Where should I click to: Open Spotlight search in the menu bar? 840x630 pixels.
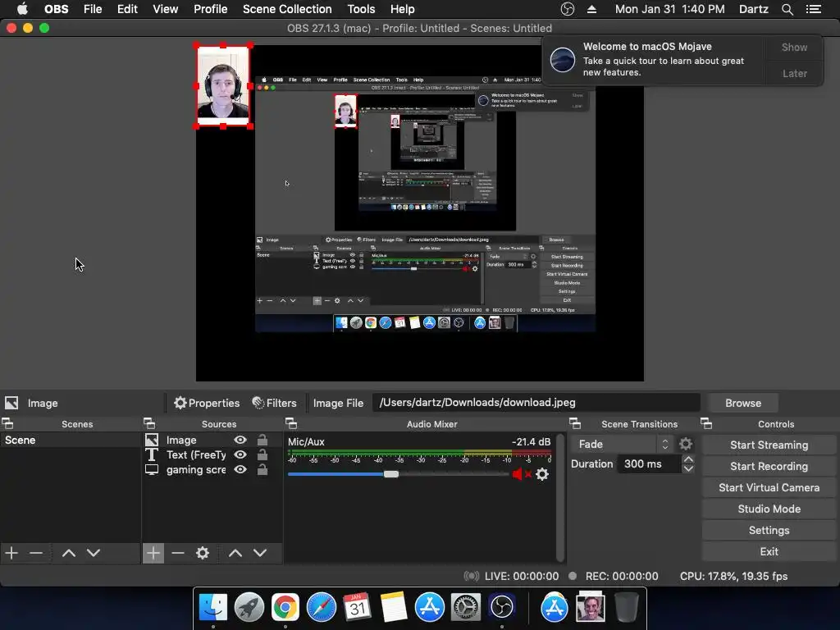(787, 9)
